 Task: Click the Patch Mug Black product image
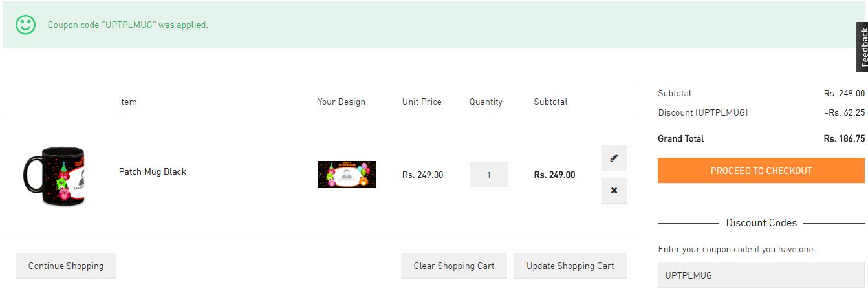(55, 175)
